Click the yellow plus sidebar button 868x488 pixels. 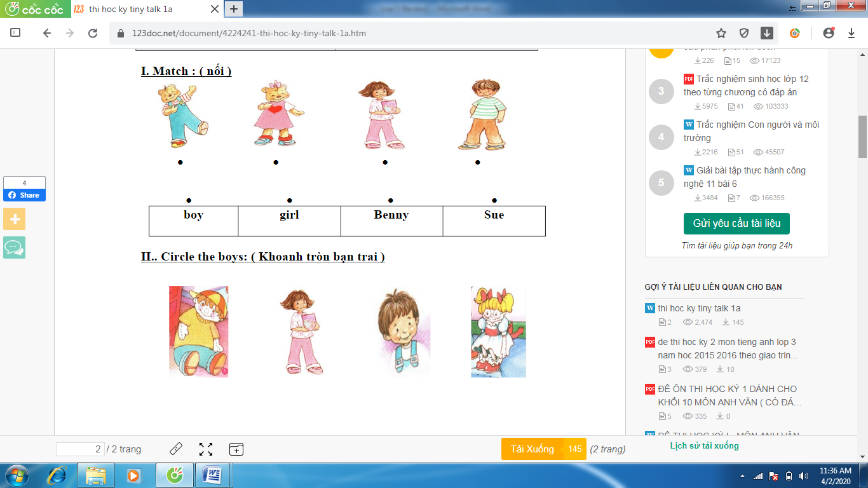coord(15,219)
